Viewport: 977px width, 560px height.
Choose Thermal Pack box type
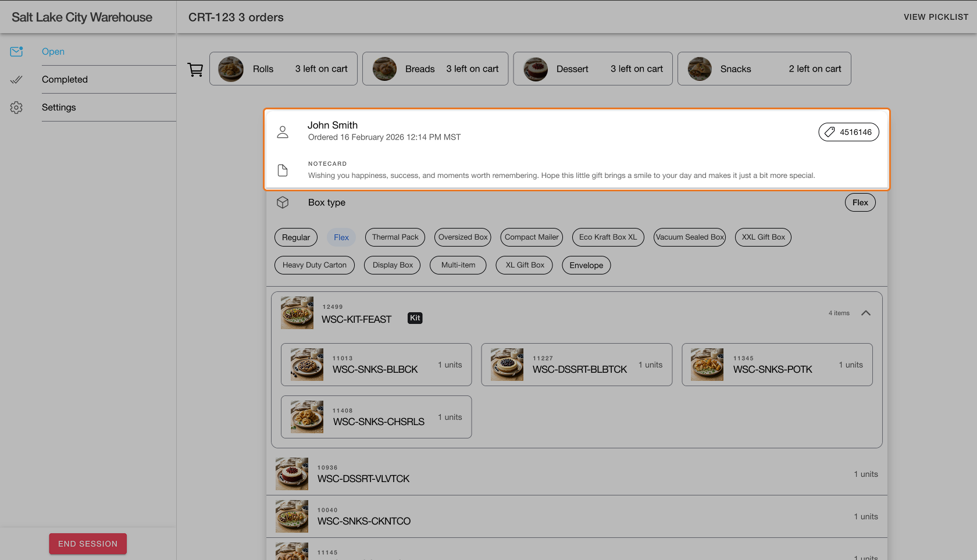coord(395,237)
